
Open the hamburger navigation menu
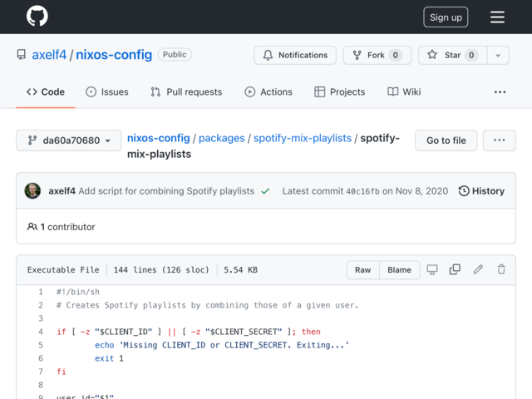click(x=497, y=17)
